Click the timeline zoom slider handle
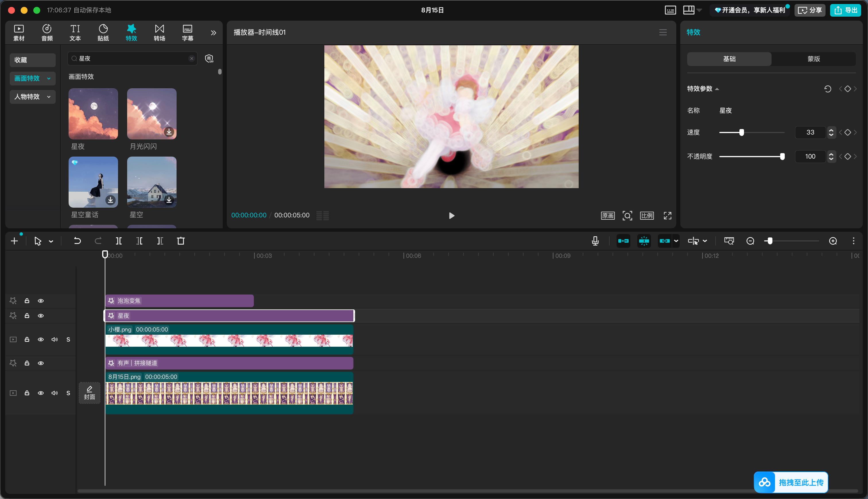 (x=770, y=241)
